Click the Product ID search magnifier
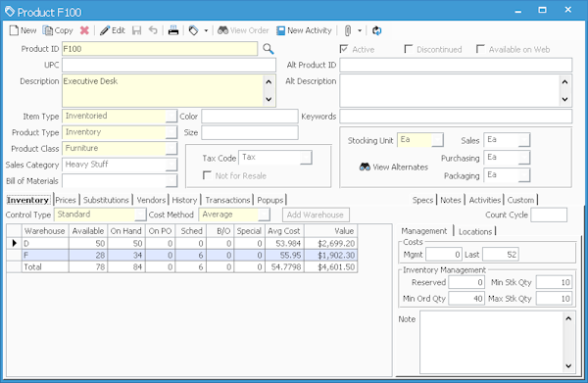The image size is (588, 383). click(269, 49)
